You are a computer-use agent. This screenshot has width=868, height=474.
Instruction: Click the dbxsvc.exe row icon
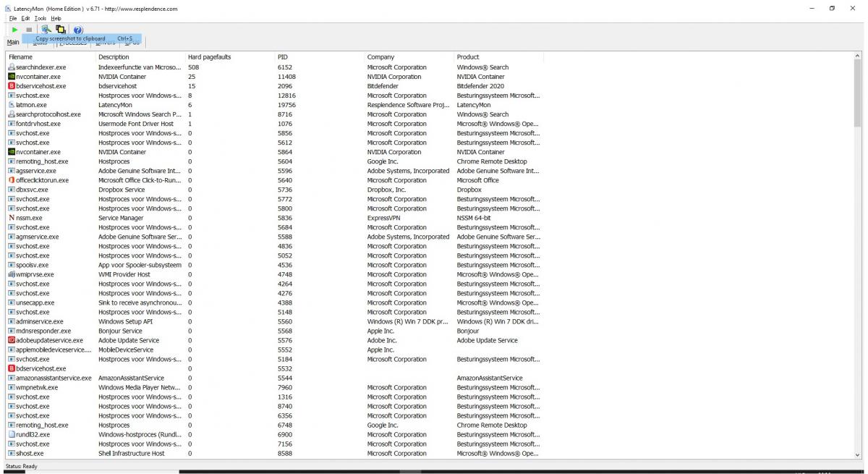click(x=12, y=190)
